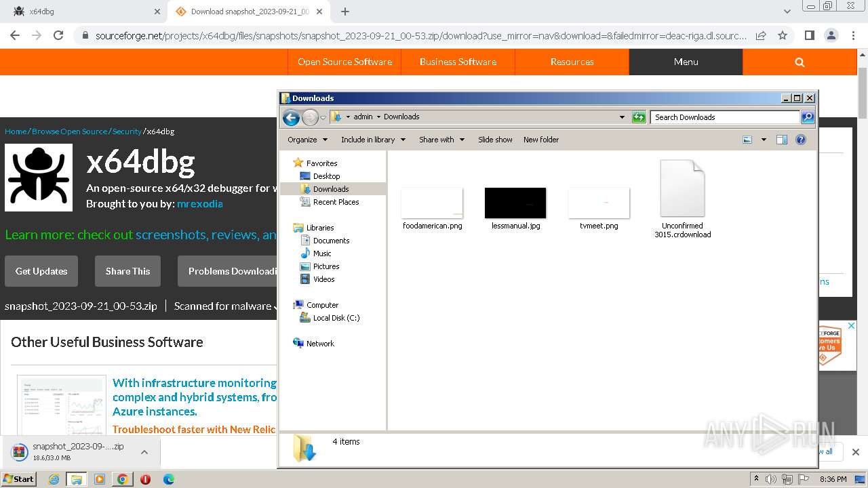The width and height of the screenshot is (868, 488).
Task: Show hidden tray icons arrow
Action: pyautogui.click(x=757, y=479)
